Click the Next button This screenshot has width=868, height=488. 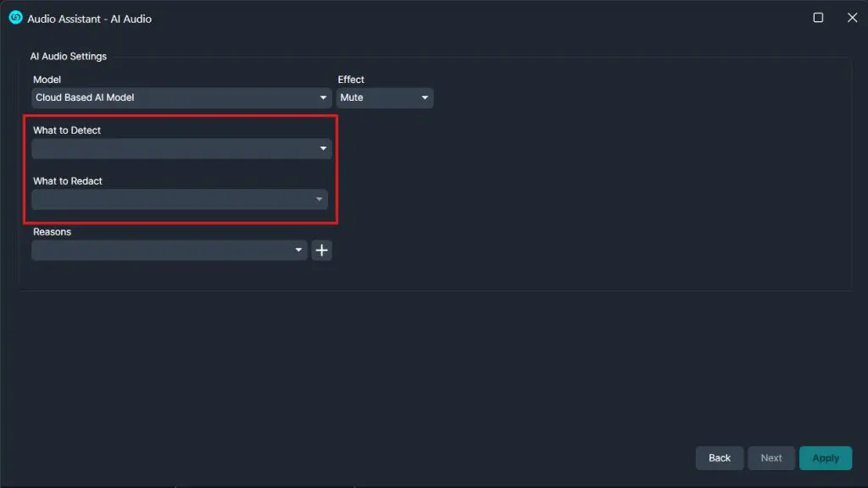click(x=771, y=458)
